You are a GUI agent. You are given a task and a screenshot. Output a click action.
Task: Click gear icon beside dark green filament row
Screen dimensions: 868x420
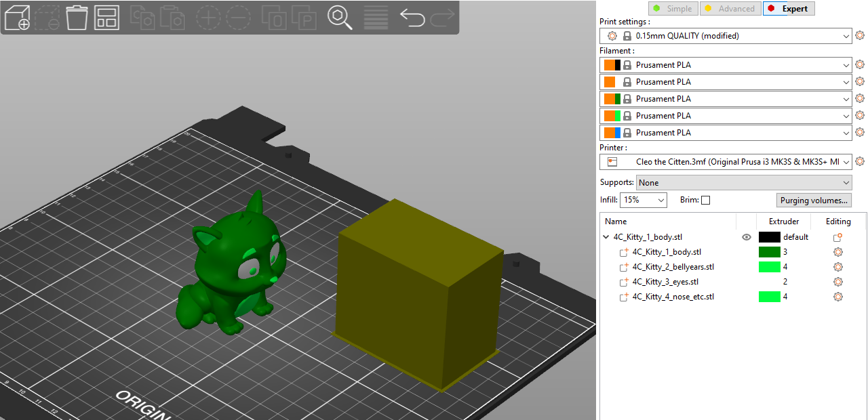[860, 99]
